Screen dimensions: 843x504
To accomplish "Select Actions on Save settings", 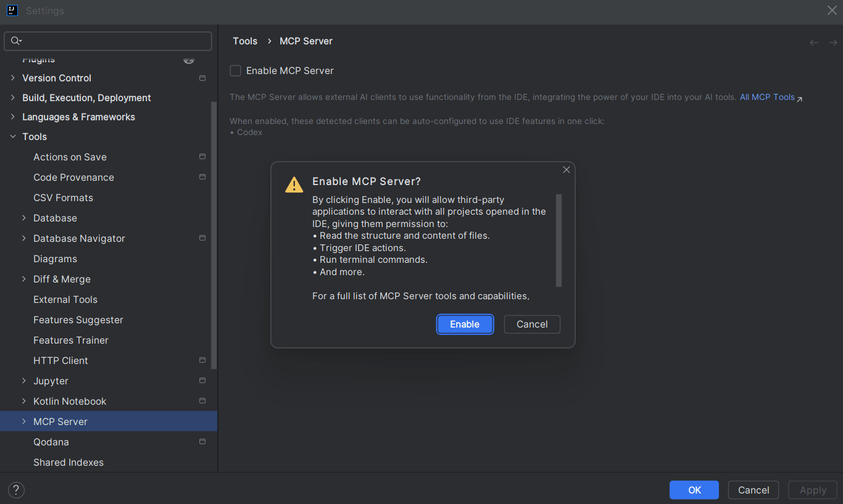I will pyautogui.click(x=70, y=157).
